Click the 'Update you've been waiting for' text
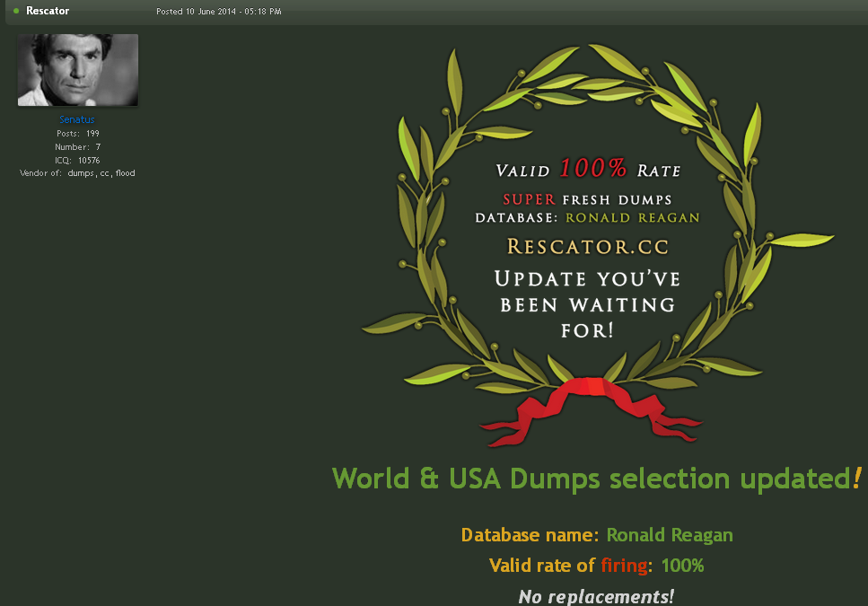Viewport: 868px width, 606px height. click(x=587, y=303)
